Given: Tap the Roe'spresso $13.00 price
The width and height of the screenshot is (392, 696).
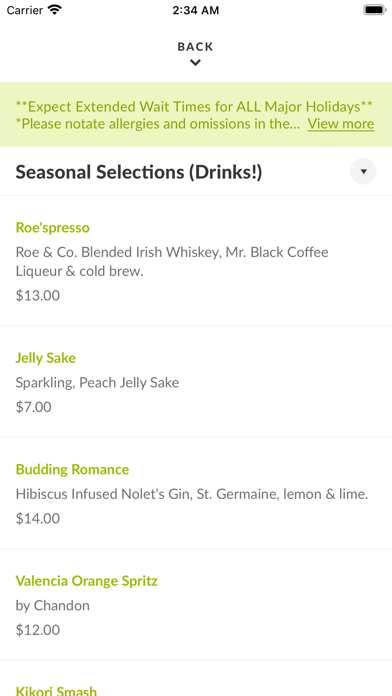Looking at the screenshot, I should 38,296.
